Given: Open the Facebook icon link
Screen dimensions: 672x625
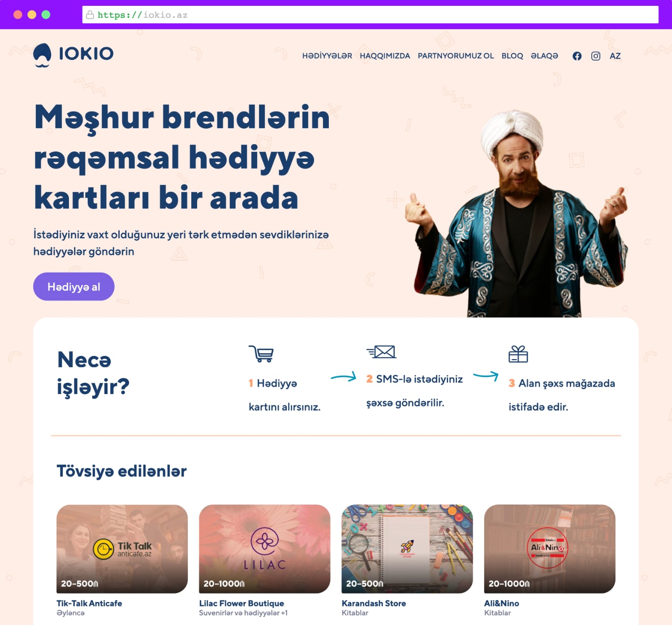Looking at the screenshot, I should tap(577, 56).
